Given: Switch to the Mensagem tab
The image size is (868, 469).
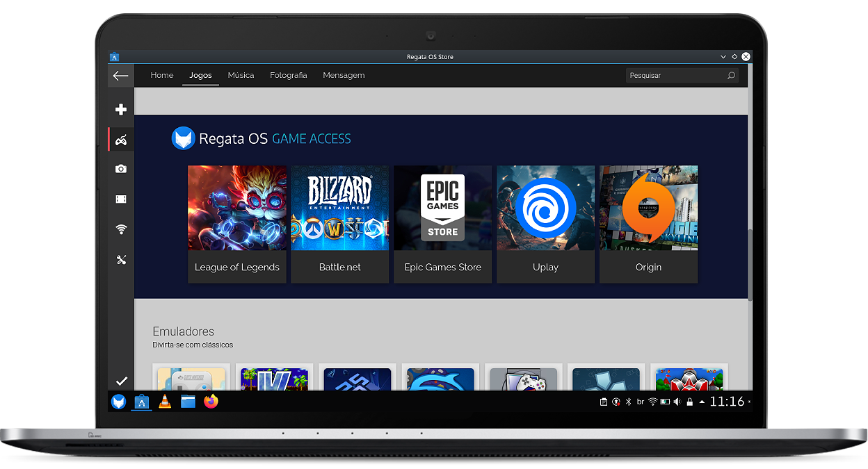Looking at the screenshot, I should [344, 75].
